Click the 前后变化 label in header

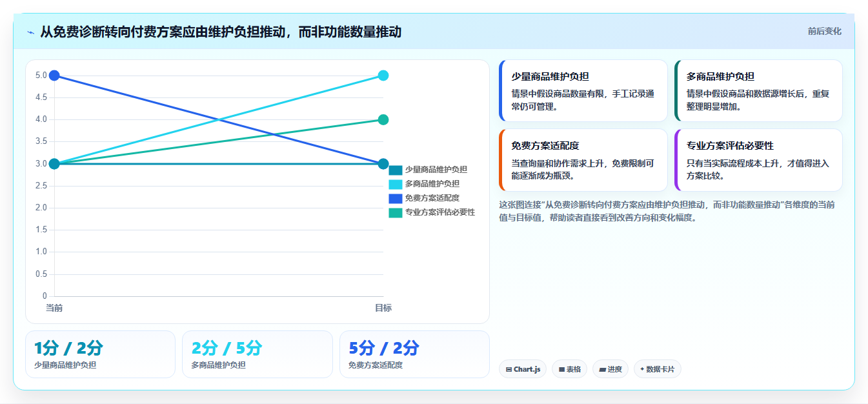(x=824, y=31)
